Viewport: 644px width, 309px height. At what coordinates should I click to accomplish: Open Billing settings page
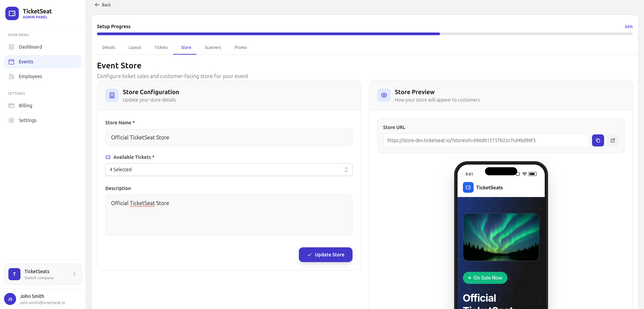43,106
